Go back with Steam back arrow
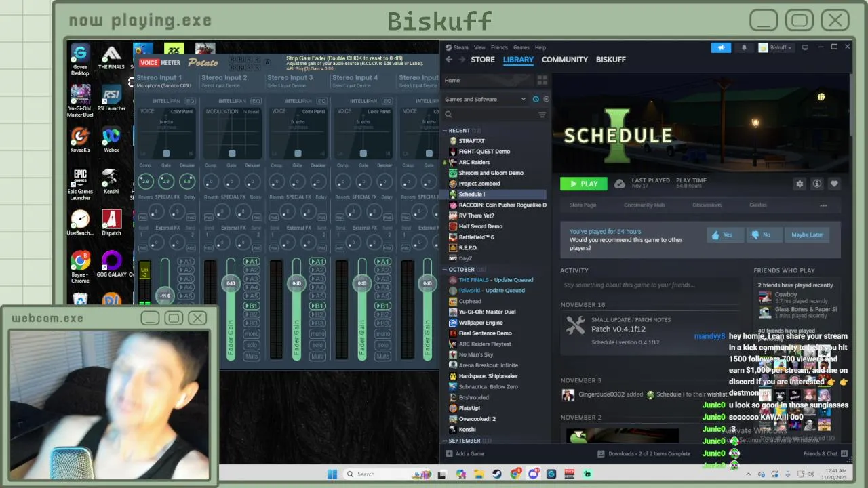Image resolution: width=868 pixels, height=488 pixels. click(449, 60)
